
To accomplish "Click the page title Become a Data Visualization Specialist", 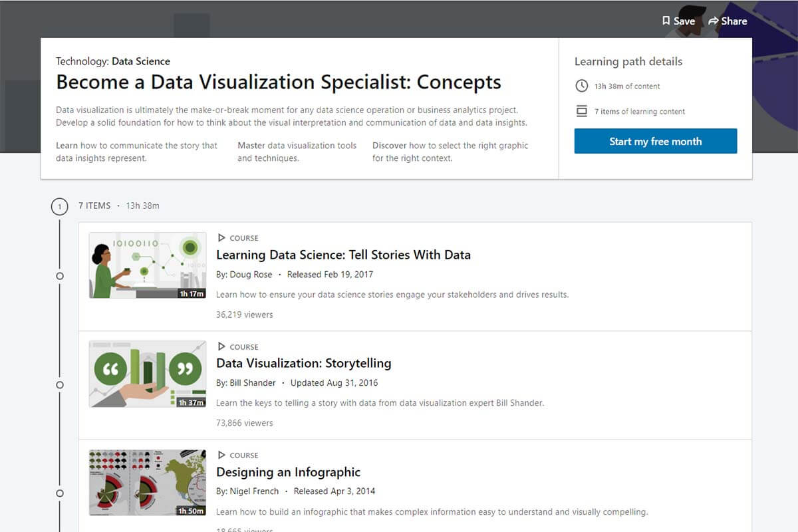I will tap(279, 82).
